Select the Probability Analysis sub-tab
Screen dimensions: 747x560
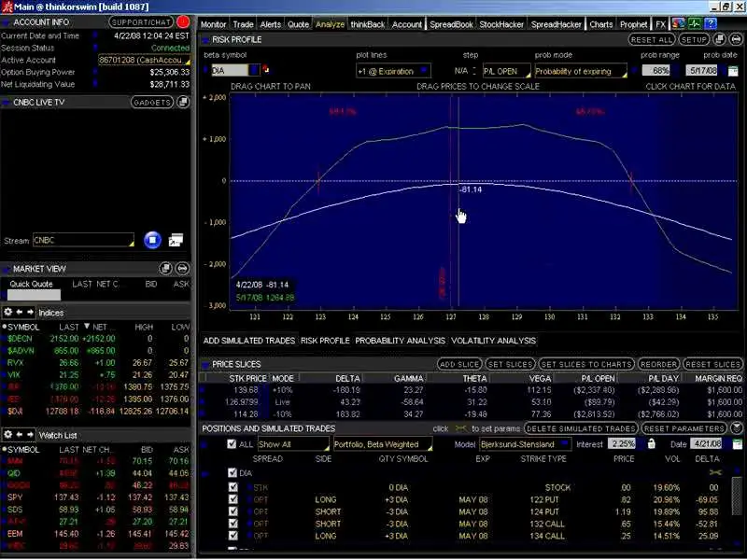400,341
